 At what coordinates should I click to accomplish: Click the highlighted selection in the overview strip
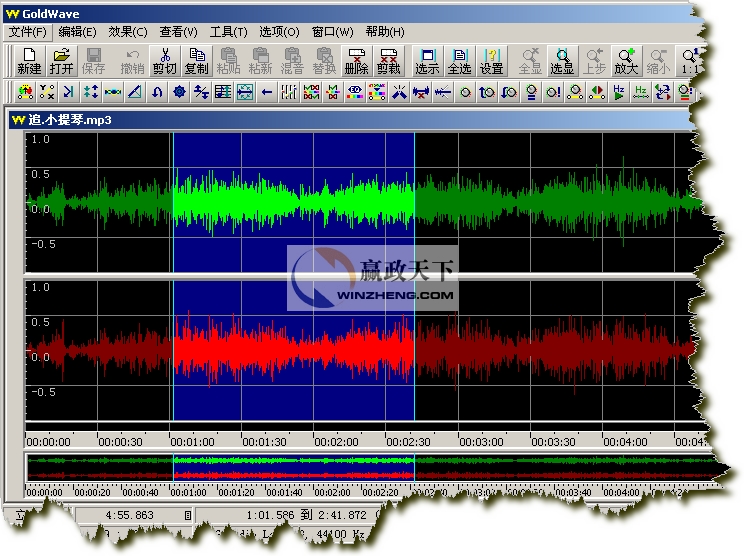tap(293, 467)
